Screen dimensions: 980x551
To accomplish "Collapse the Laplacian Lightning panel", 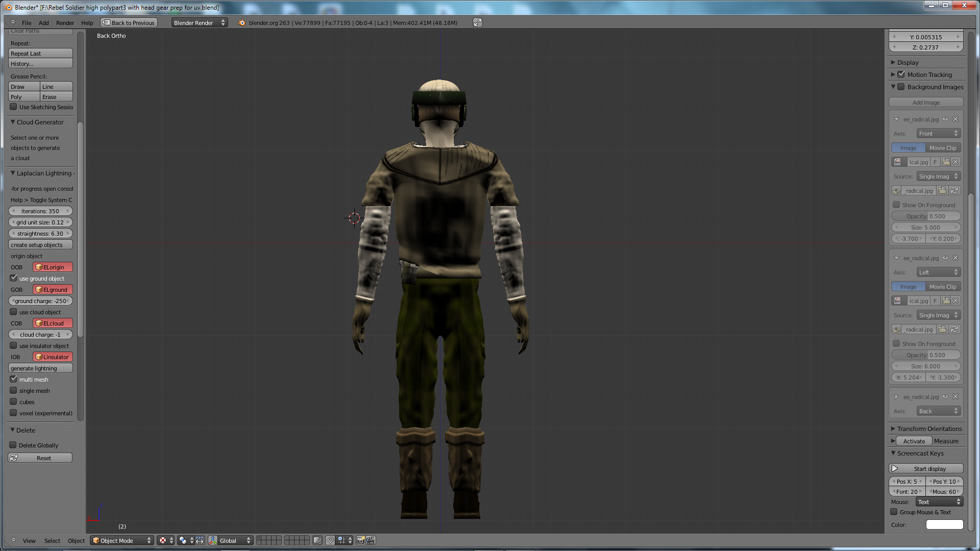I will coord(13,173).
